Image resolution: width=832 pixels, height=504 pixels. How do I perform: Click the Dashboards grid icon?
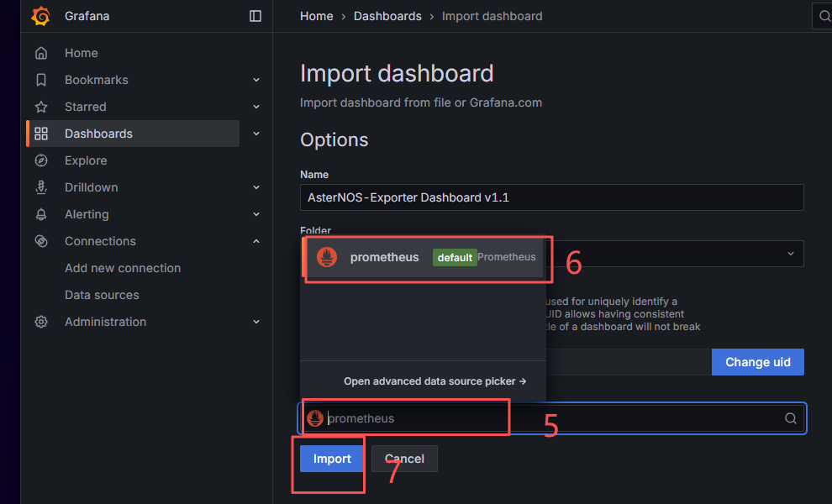(41, 134)
